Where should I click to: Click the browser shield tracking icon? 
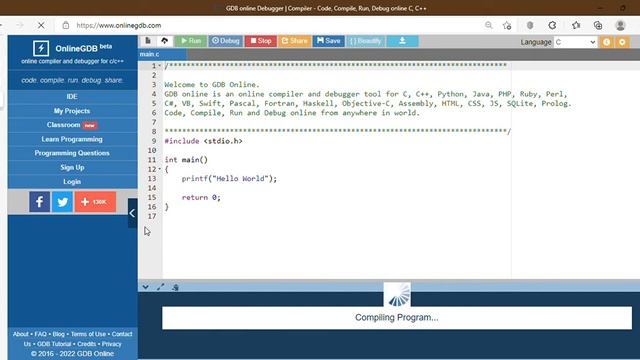click(530, 25)
